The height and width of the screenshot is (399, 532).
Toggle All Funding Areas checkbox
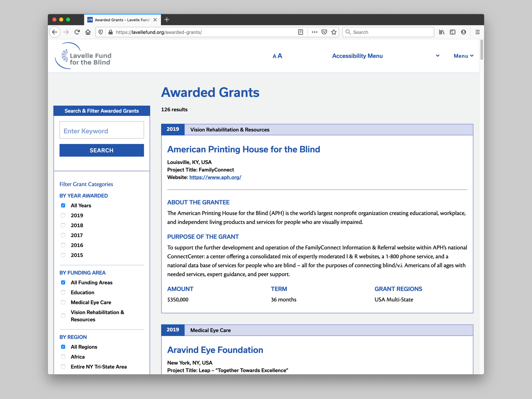63,282
